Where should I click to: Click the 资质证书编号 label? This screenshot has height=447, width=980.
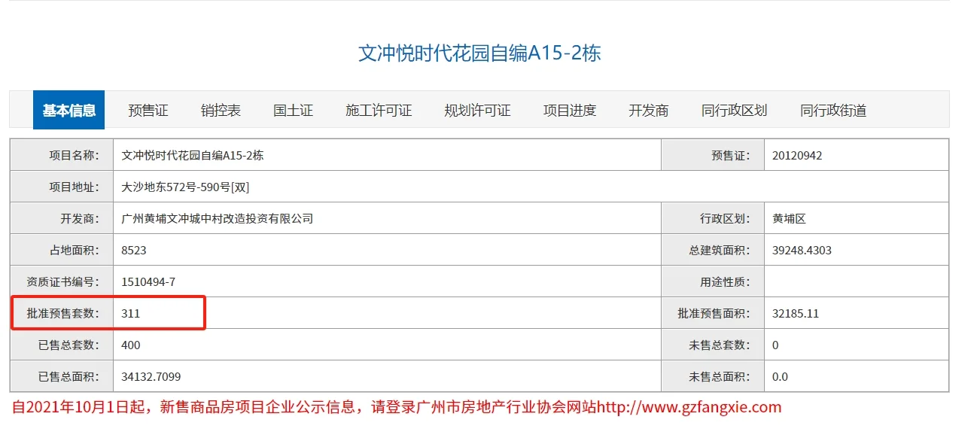click(x=63, y=282)
